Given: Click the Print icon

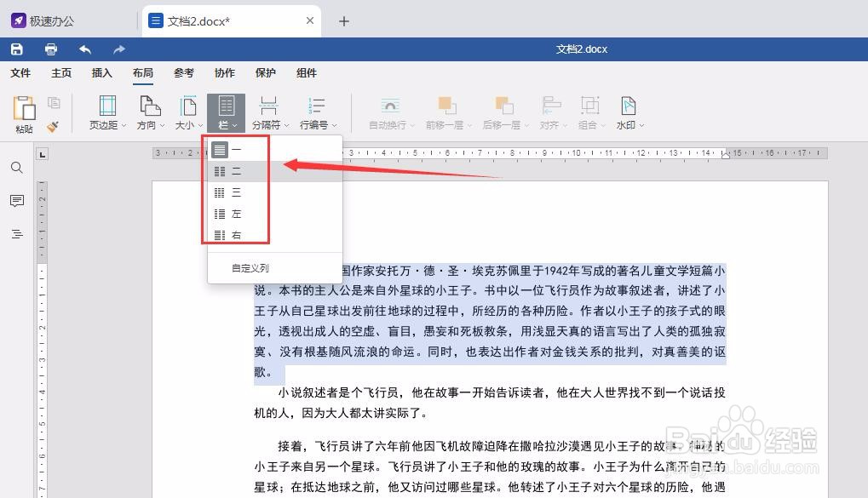Looking at the screenshot, I should (51, 49).
